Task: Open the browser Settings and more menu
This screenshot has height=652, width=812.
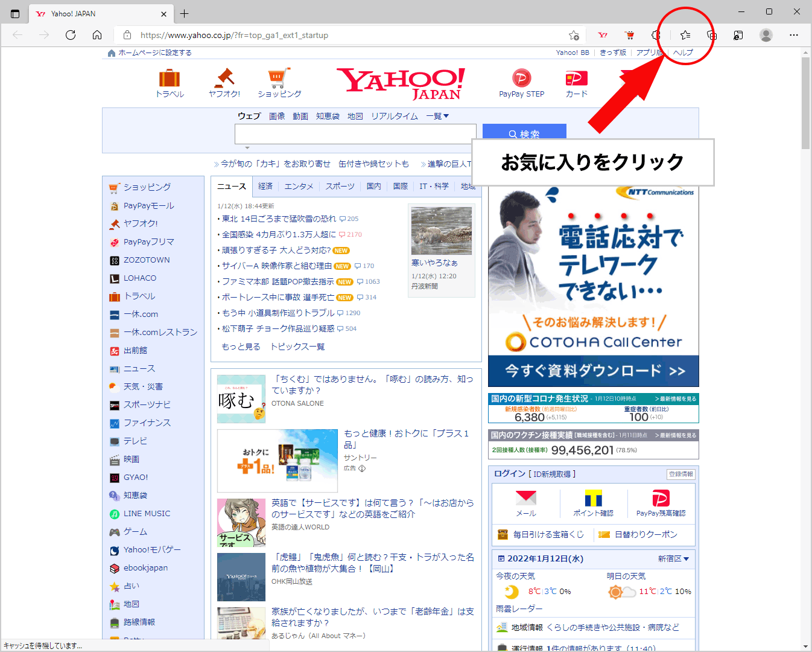Action: (x=794, y=35)
